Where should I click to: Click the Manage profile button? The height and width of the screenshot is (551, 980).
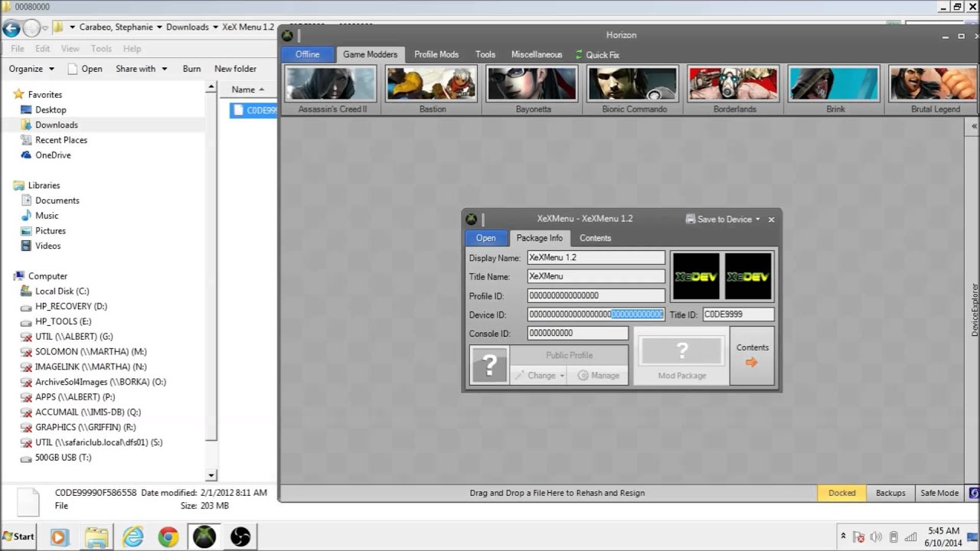point(599,375)
